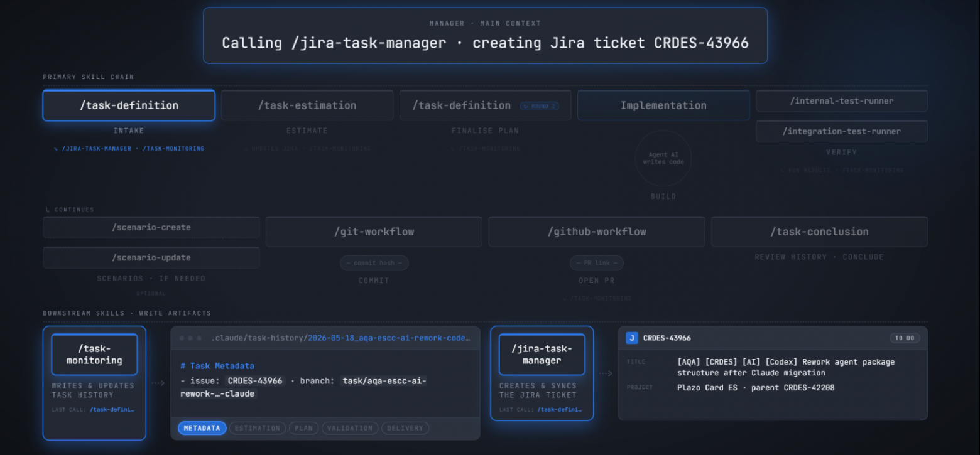Screen dimensions: 980x455
Task: Click the 'MANAGER · MAIN CONTEXT' label
Action: [x=485, y=23]
